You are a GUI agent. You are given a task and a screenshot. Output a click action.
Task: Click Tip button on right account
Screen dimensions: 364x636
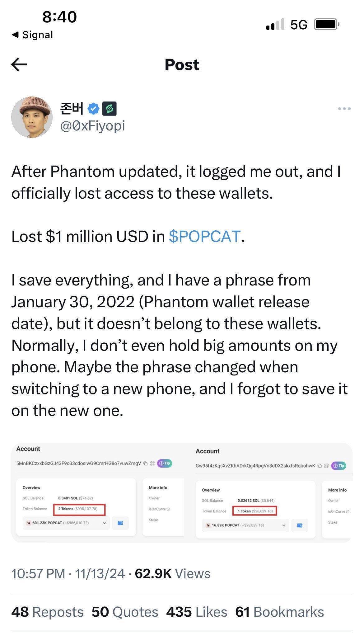click(338, 466)
